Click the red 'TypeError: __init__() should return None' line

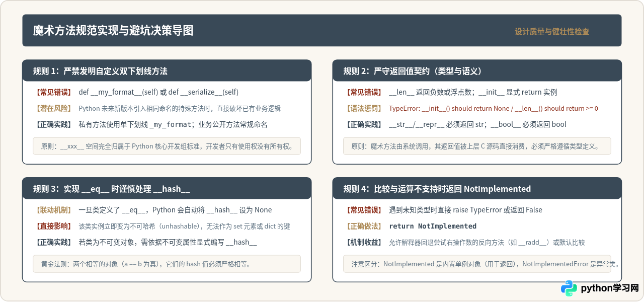coord(493,108)
